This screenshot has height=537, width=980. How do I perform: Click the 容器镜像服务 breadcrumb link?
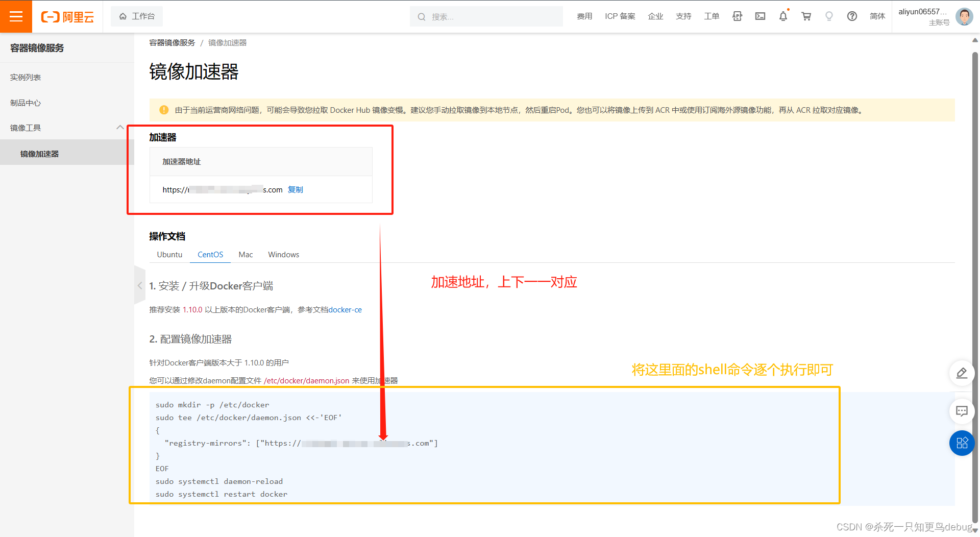(x=172, y=43)
